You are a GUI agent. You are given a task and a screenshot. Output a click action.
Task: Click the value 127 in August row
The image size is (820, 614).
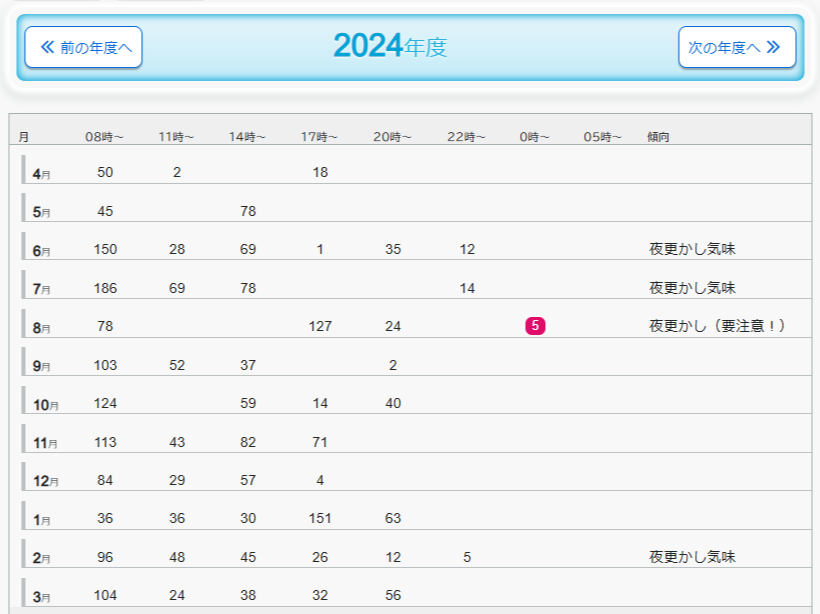point(320,326)
